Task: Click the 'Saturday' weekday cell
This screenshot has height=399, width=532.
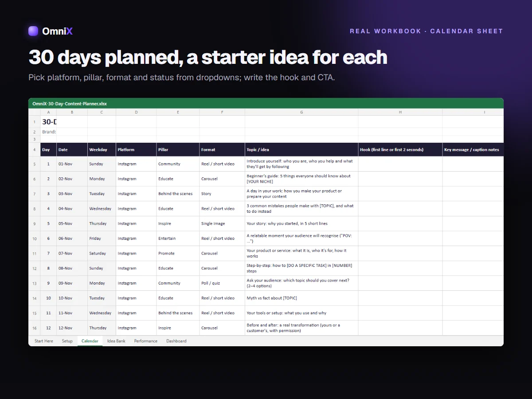Action: [x=102, y=254]
